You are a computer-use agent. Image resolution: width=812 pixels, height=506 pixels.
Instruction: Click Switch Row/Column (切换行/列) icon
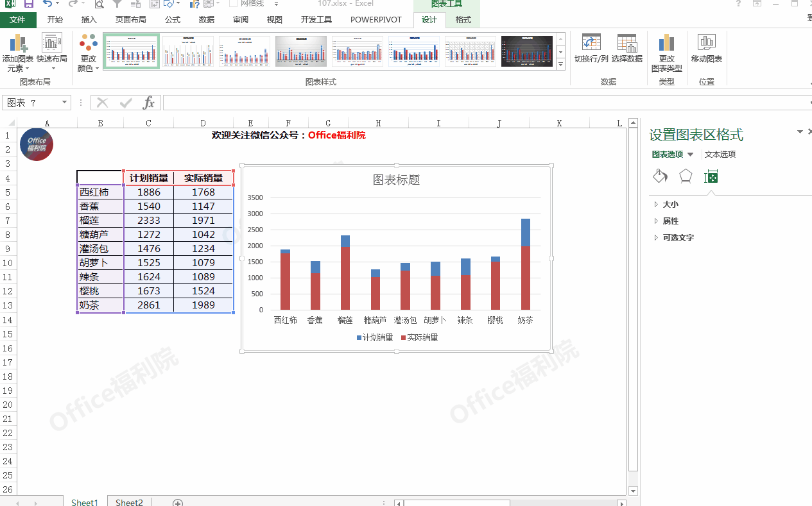(x=591, y=43)
